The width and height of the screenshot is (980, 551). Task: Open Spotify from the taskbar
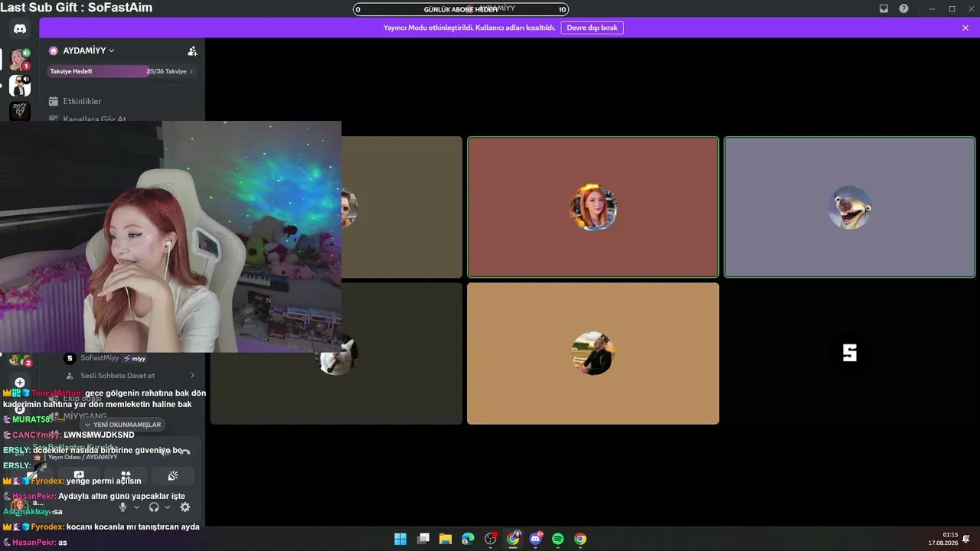click(x=558, y=539)
